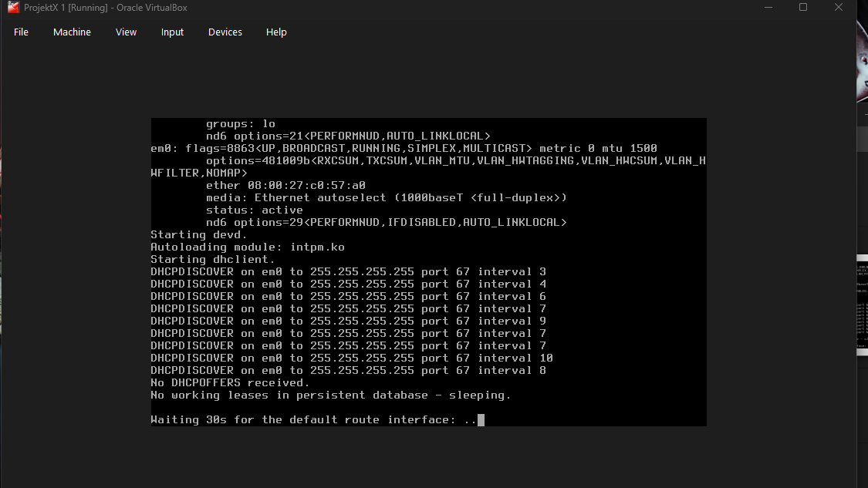Open the File menu

(x=21, y=32)
